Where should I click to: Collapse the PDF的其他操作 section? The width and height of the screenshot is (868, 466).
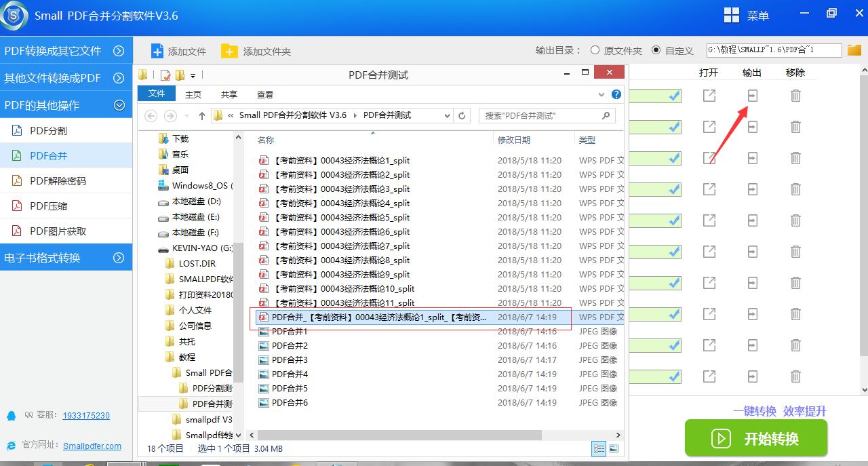click(119, 105)
